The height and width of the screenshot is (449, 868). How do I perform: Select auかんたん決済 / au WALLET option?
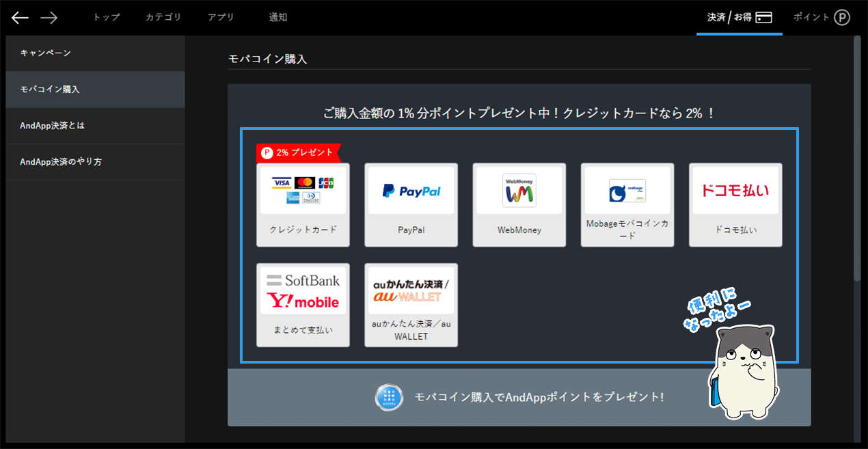point(411,305)
